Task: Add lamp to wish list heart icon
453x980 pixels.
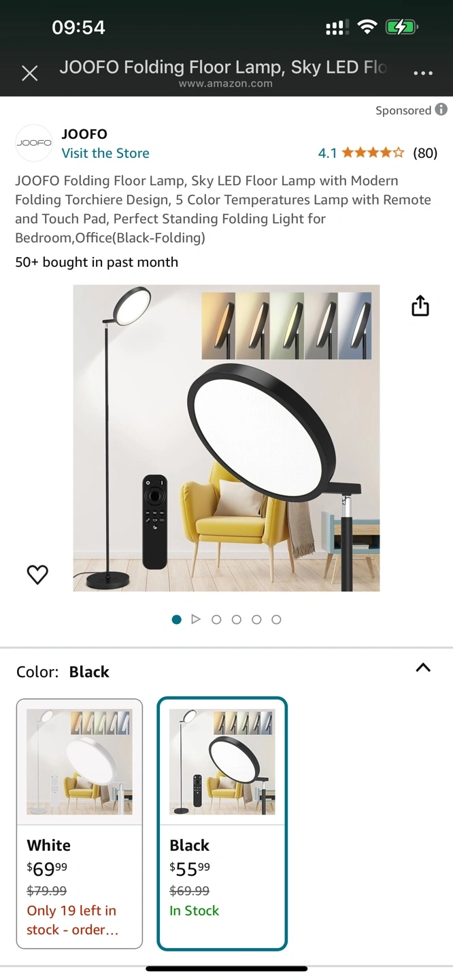Action: tap(37, 574)
